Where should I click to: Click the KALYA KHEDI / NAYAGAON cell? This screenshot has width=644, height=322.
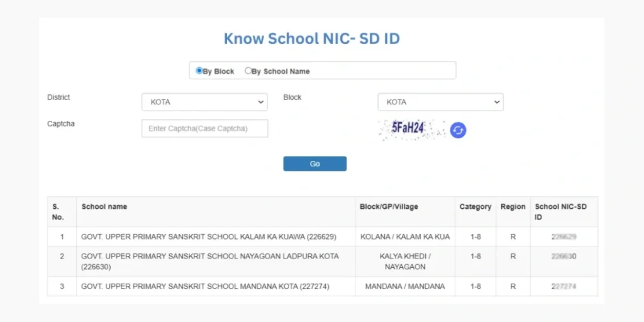coord(405,262)
